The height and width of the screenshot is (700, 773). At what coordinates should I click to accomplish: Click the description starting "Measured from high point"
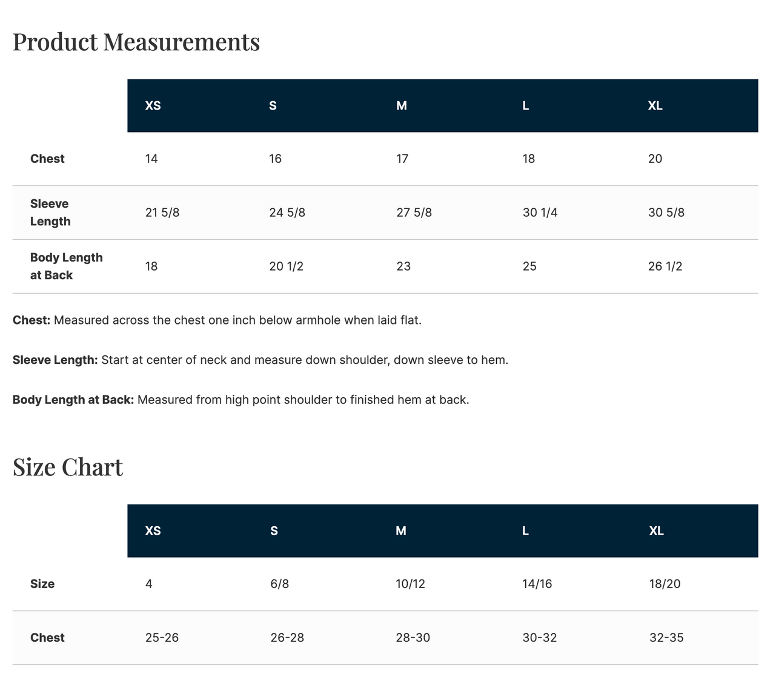pos(303,400)
